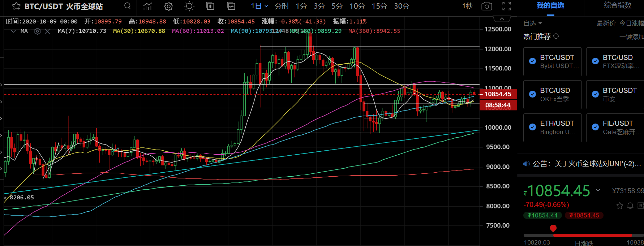Click the toolbar icon right of the sun
Screen dimensions: 644x246
pyautogui.click(x=210, y=6)
